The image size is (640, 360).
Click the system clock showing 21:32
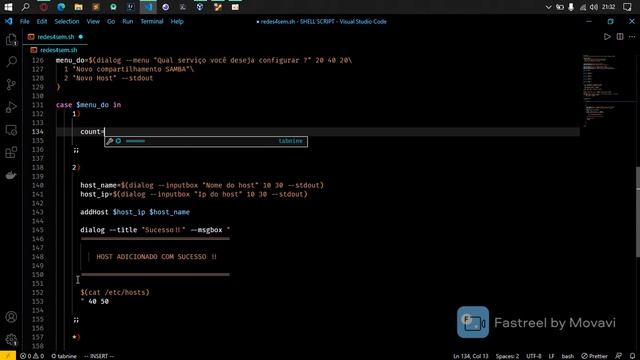click(x=608, y=7)
